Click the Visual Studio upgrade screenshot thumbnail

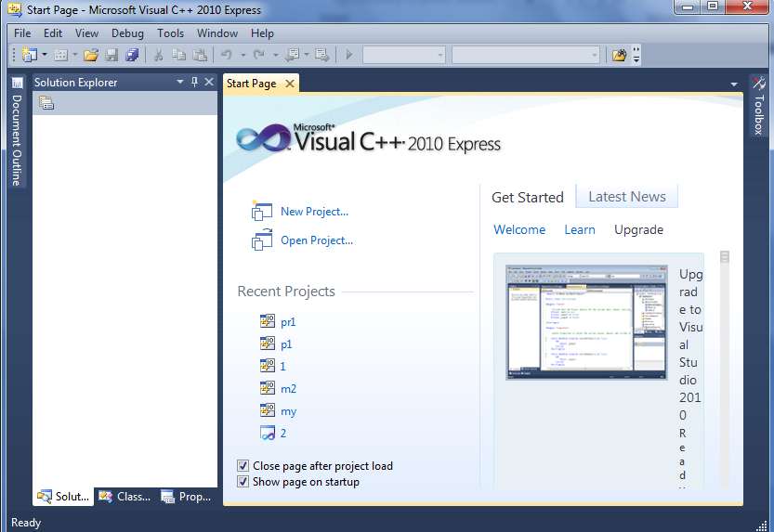click(x=586, y=322)
